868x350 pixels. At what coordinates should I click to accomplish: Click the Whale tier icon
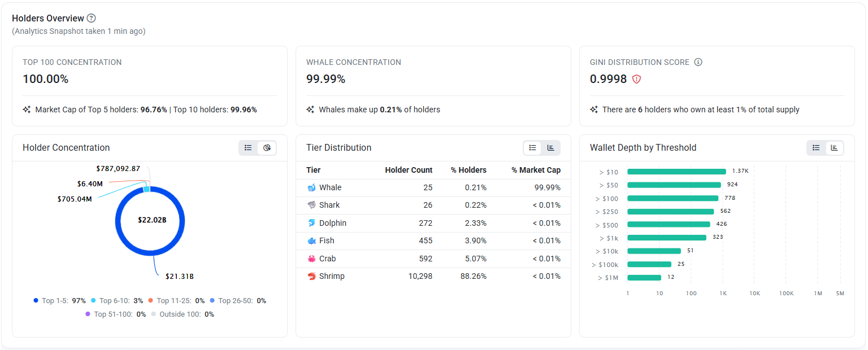click(311, 187)
